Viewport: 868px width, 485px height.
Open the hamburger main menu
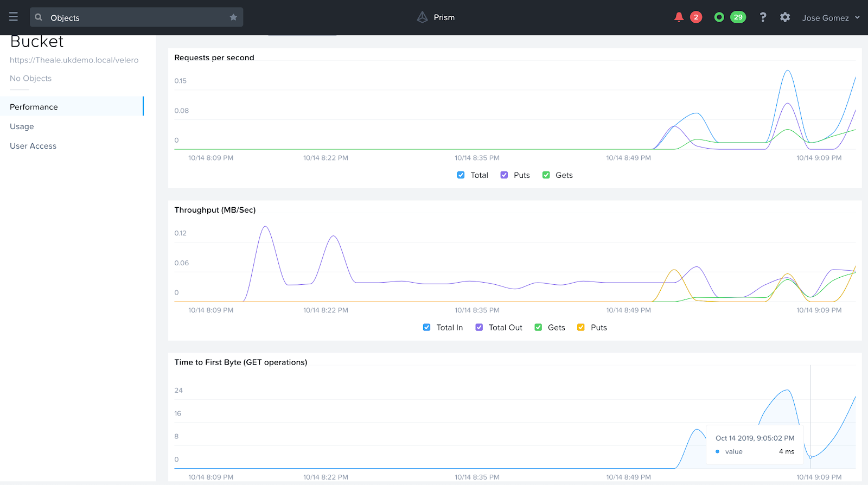(x=14, y=17)
